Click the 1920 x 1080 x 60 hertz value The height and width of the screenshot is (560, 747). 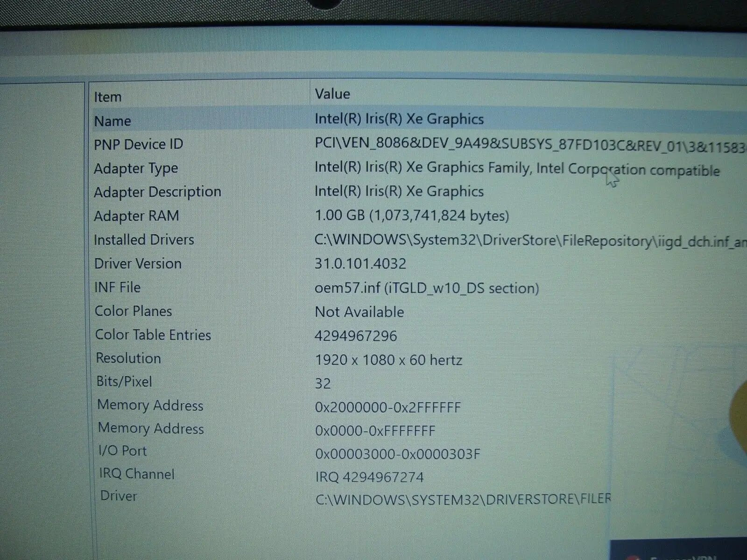(x=388, y=360)
